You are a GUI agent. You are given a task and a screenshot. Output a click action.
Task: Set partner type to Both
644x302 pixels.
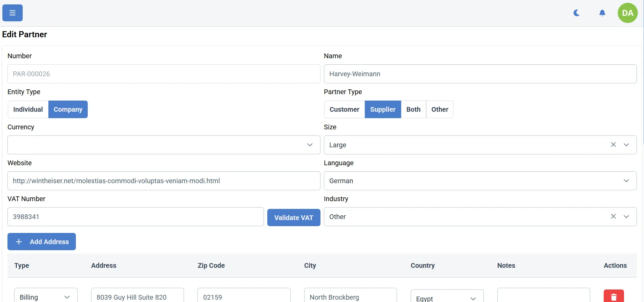click(x=413, y=109)
